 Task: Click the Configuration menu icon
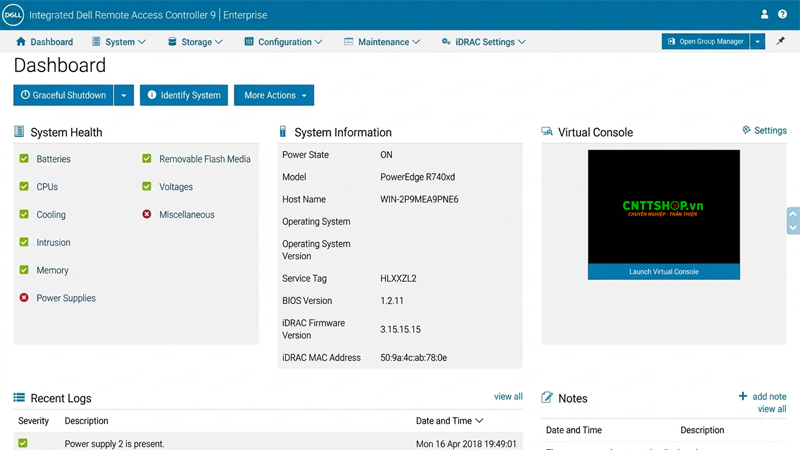(249, 41)
